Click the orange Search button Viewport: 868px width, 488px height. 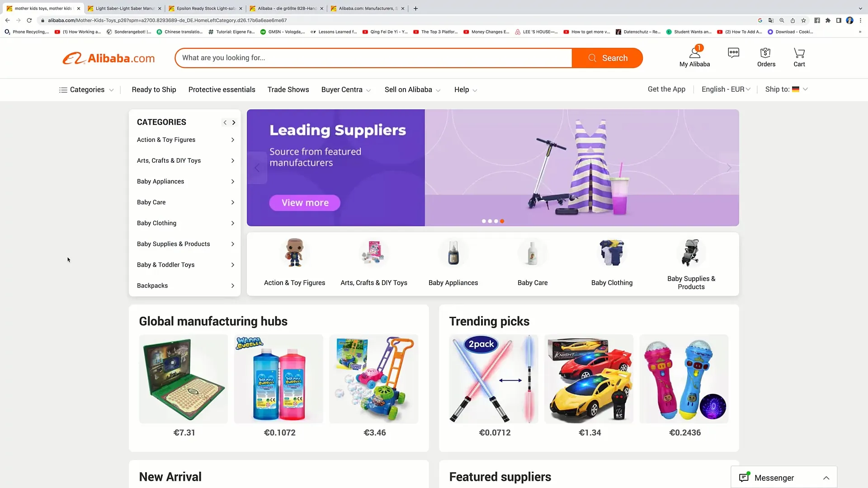coord(607,58)
